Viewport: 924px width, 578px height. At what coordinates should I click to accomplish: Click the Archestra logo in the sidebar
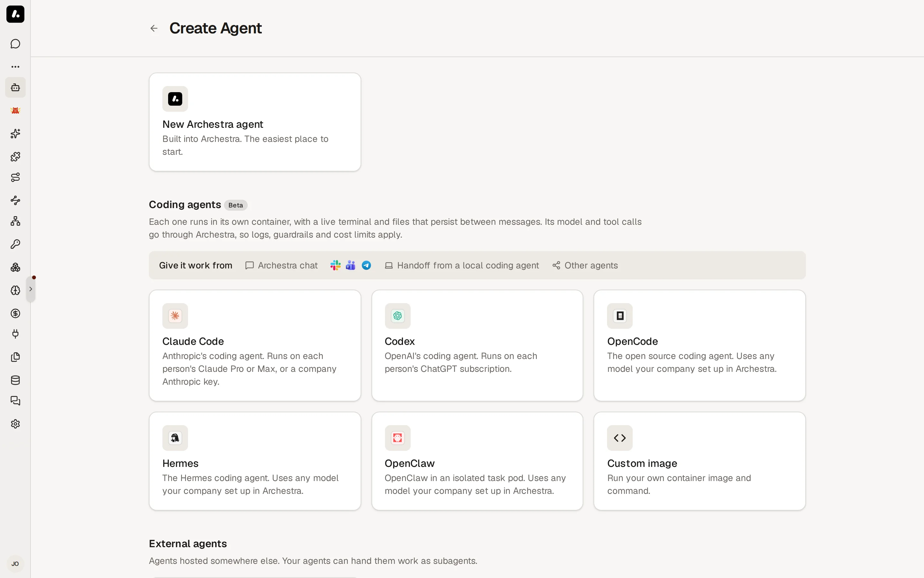[15, 14]
